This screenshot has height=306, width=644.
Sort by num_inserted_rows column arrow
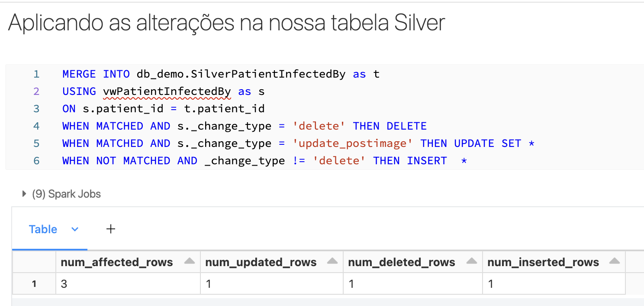point(615,261)
